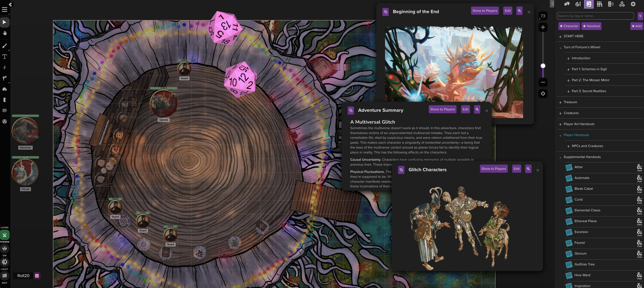Expand the Player Art Handouts folder
Viewport: 644px width, 288px height.
click(x=561, y=124)
